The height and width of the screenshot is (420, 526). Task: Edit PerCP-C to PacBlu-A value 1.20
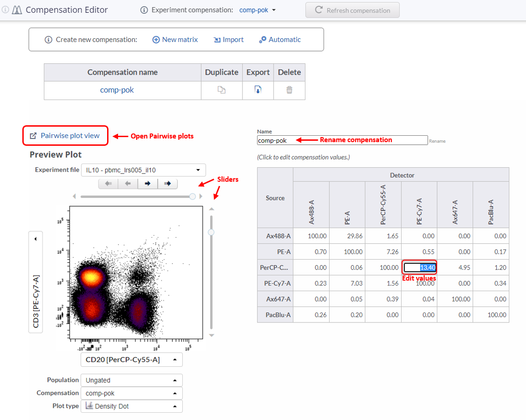[491, 267]
